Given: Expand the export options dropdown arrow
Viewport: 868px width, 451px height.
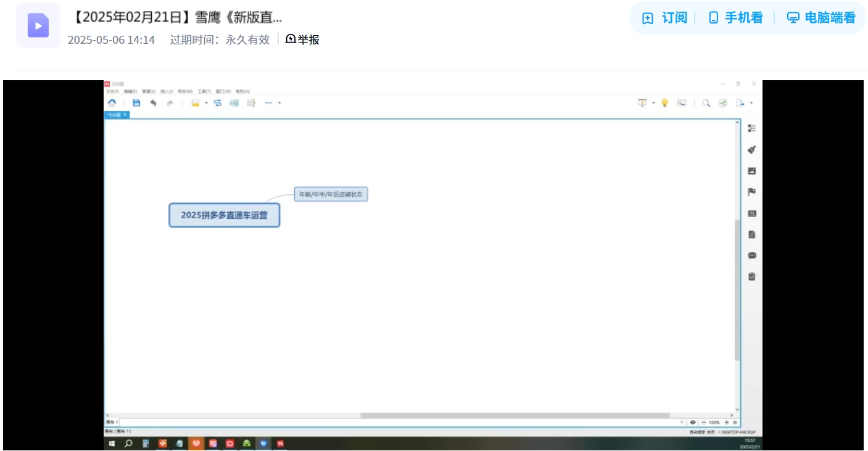Looking at the screenshot, I should (x=752, y=102).
